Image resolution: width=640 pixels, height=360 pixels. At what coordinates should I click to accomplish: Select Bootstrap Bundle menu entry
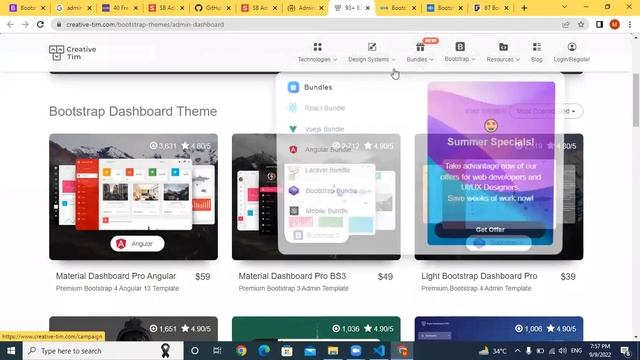click(323, 191)
